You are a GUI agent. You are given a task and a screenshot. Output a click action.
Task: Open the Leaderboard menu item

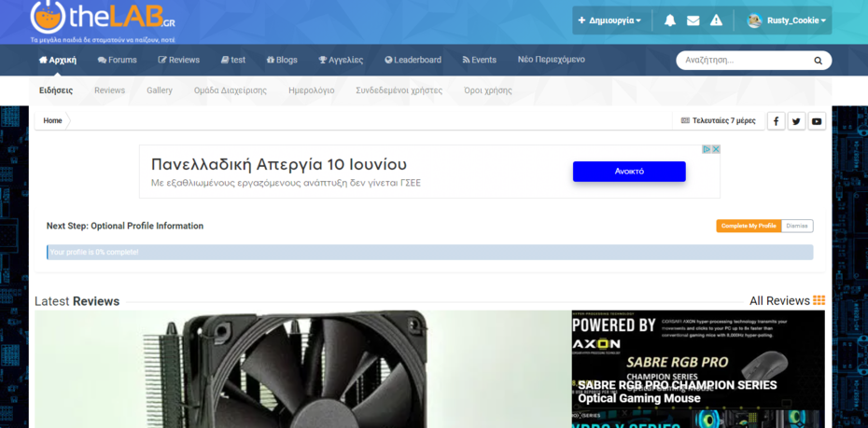(x=413, y=60)
